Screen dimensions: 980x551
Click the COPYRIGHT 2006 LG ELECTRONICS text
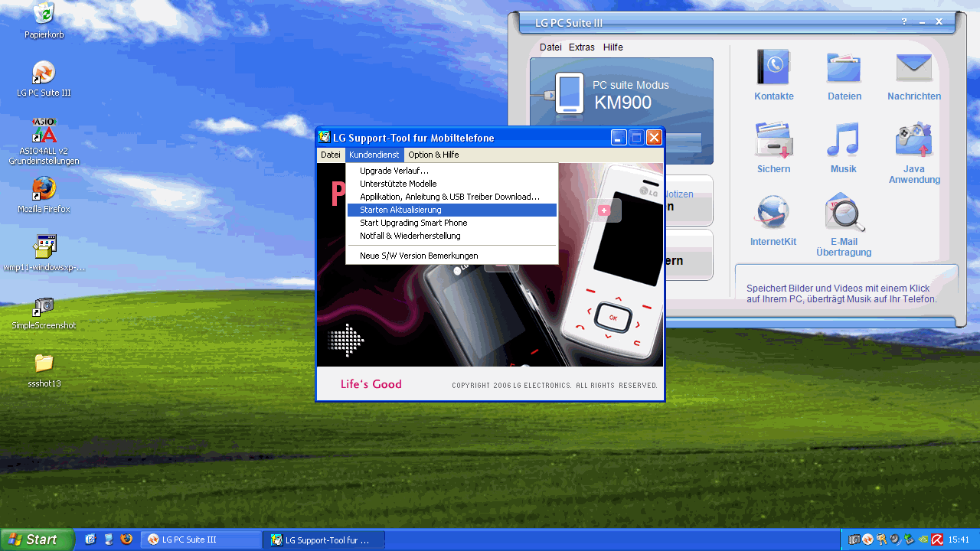pos(554,386)
